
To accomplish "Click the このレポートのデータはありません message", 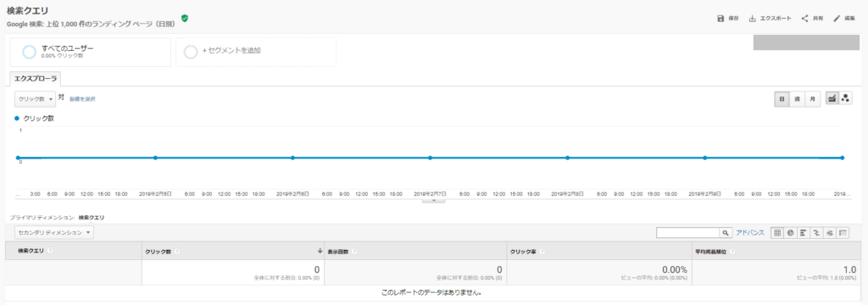I will [x=431, y=292].
